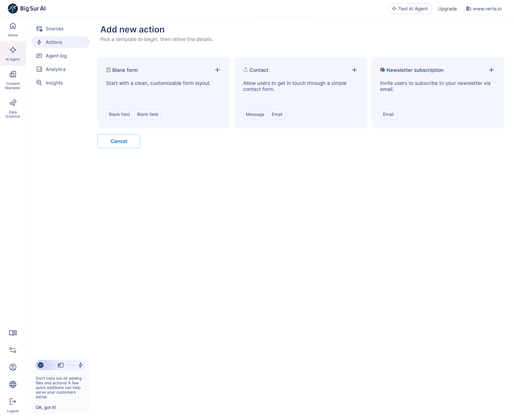Go to Home in the left rail
The height and width of the screenshot is (420, 514).
pyautogui.click(x=13, y=29)
